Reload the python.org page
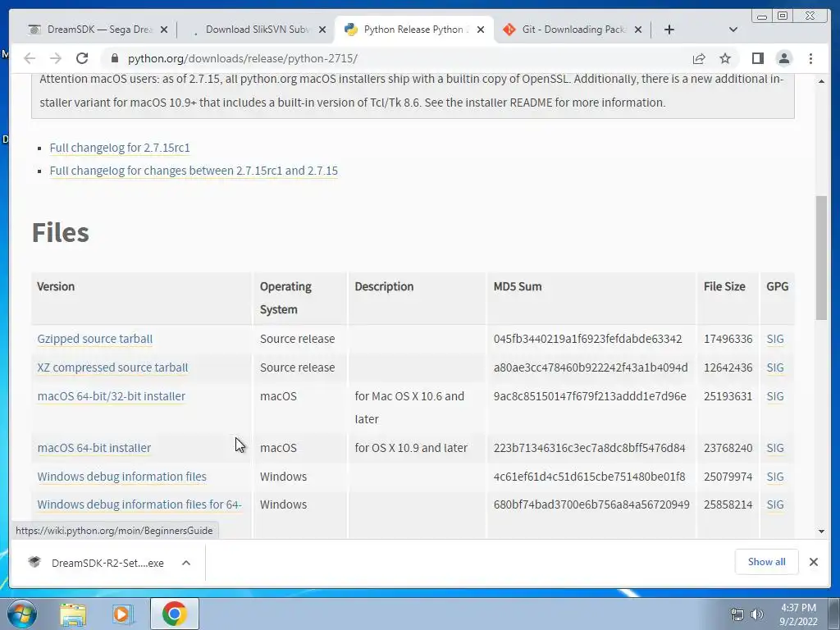 (x=81, y=58)
